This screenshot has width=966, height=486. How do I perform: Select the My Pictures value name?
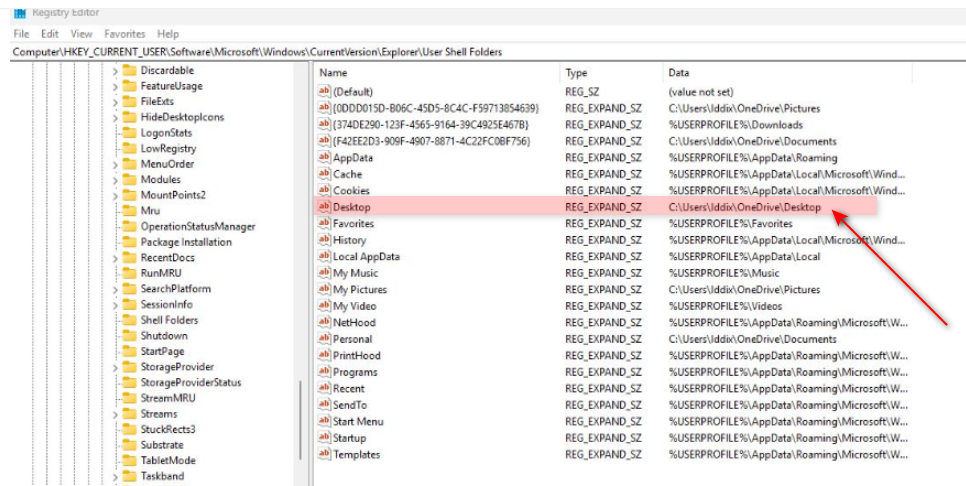tap(360, 290)
